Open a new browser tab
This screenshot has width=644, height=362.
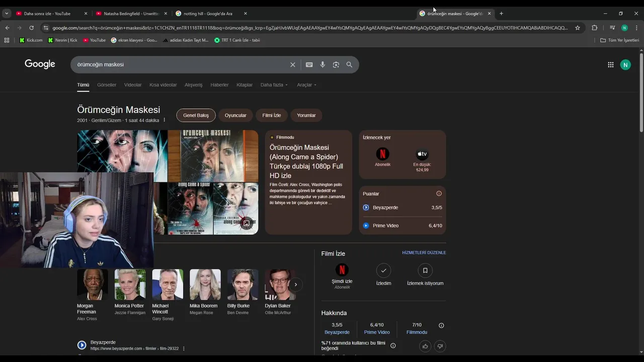(x=501, y=14)
